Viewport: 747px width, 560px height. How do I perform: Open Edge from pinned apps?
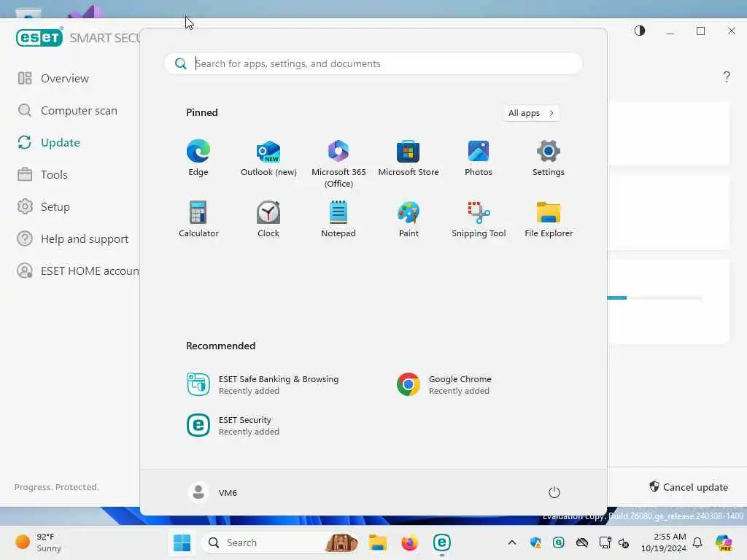point(198,158)
